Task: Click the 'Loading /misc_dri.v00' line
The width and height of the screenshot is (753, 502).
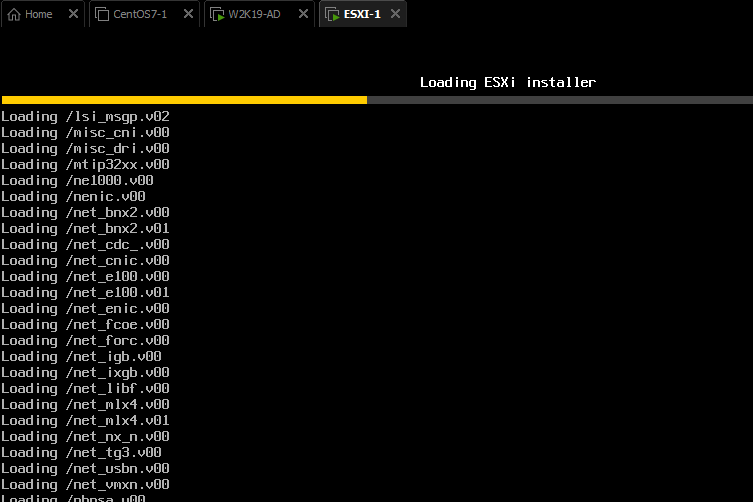Action: [x=85, y=148]
